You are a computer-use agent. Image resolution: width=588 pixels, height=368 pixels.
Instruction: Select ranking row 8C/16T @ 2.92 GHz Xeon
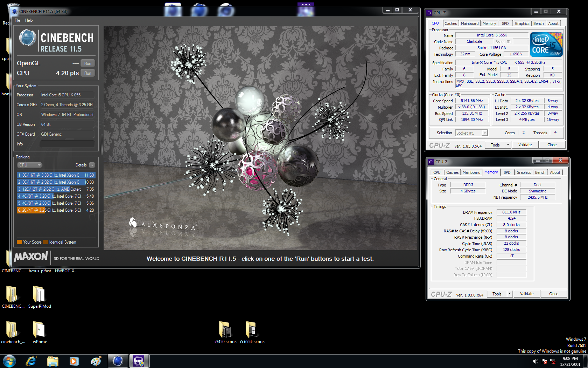(56, 182)
